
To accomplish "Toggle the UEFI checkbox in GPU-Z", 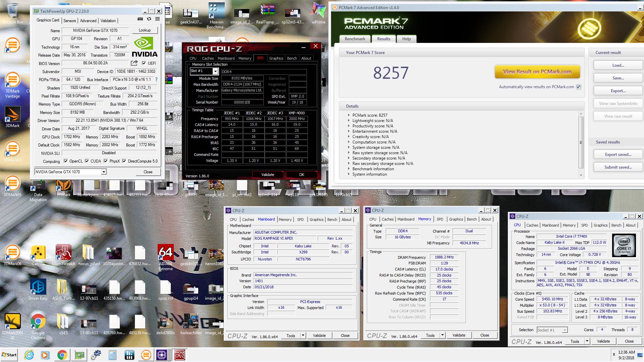I will (144, 63).
